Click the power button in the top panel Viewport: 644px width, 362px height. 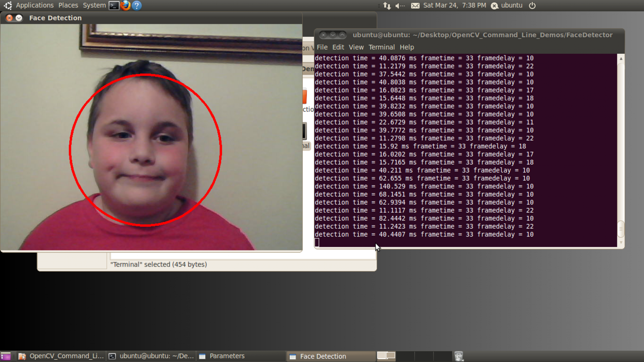click(532, 5)
